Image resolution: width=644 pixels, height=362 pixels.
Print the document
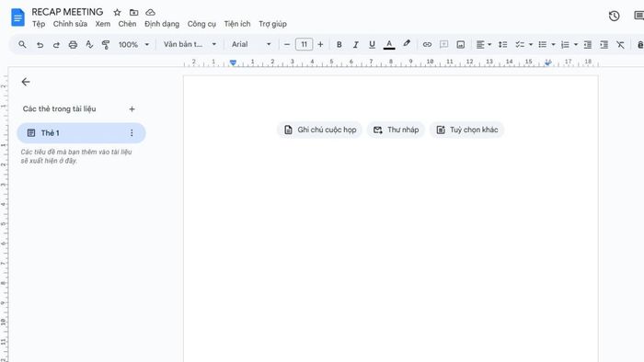coord(73,45)
